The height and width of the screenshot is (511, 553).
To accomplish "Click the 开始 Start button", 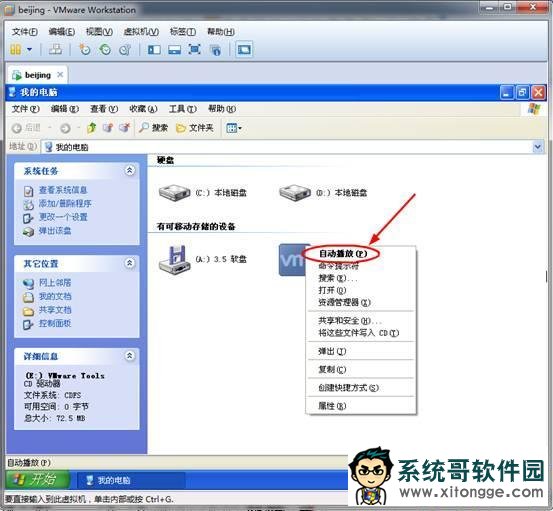I will [37, 479].
